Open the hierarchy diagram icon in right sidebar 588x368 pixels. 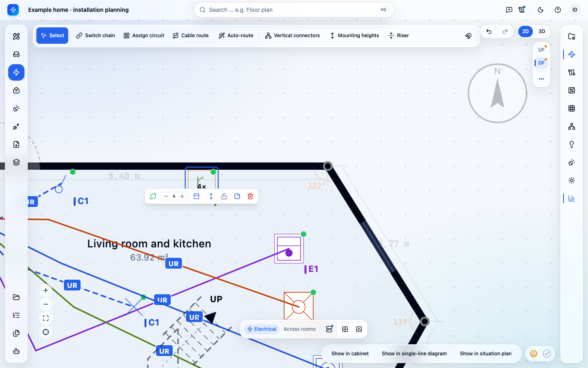click(572, 126)
